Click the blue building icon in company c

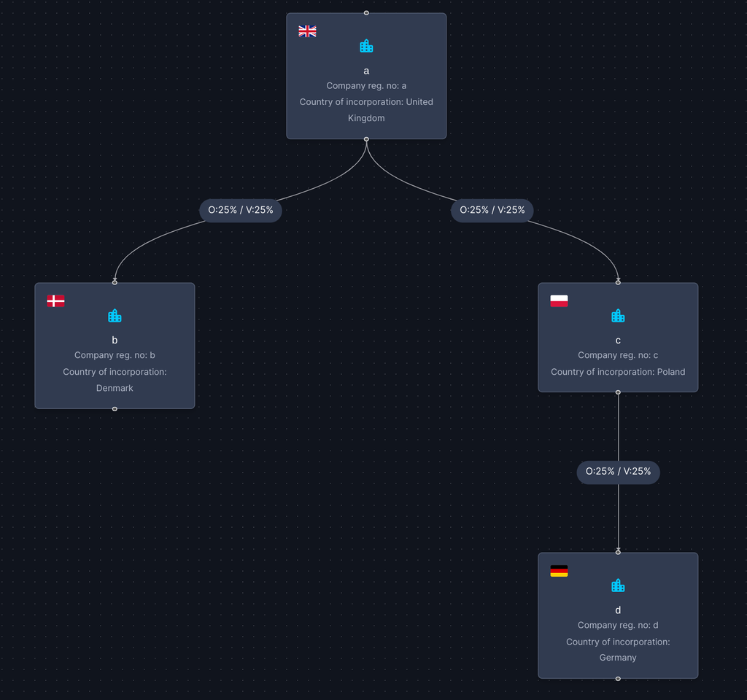(x=618, y=316)
